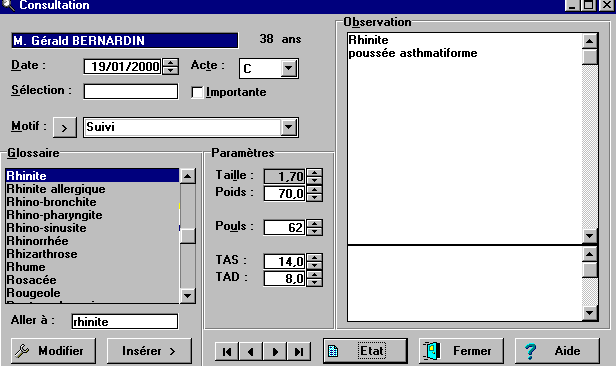
Task: Click the Observation scroll up arrow
Action: [590, 41]
